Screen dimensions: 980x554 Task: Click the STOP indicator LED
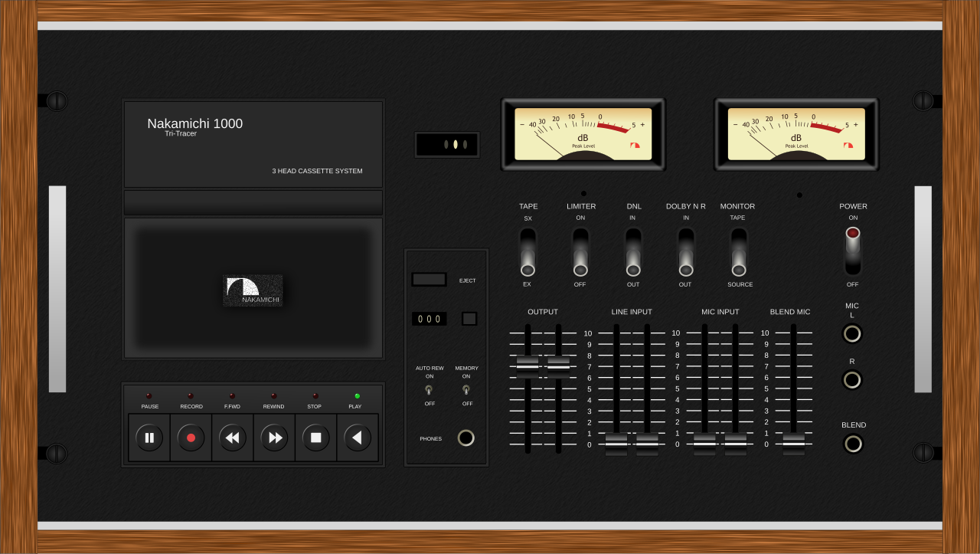(315, 396)
